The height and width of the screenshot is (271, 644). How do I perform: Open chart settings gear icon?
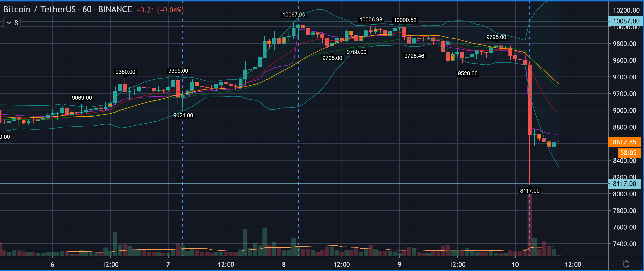click(626, 264)
